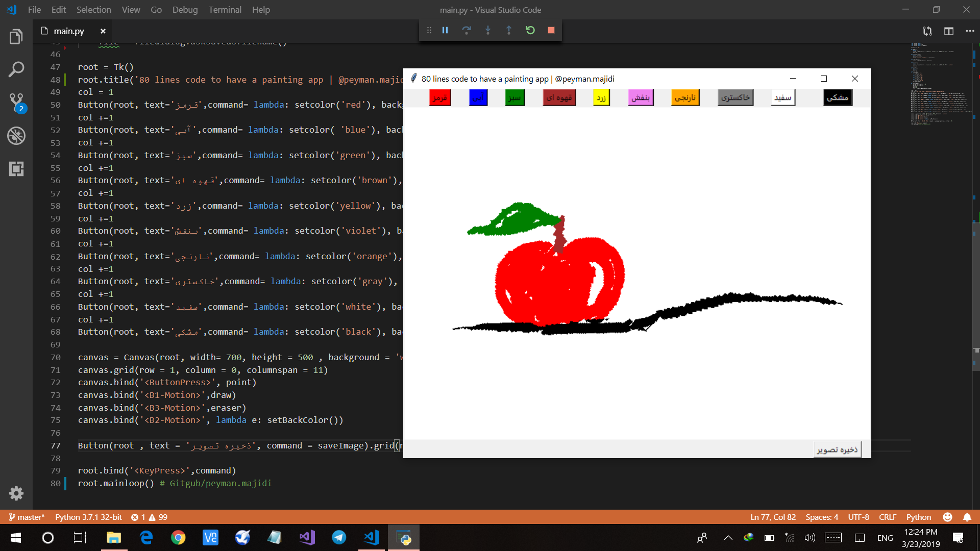The height and width of the screenshot is (551, 980).
Task: Pause the debugger in debug toolbar
Action: click(445, 30)
